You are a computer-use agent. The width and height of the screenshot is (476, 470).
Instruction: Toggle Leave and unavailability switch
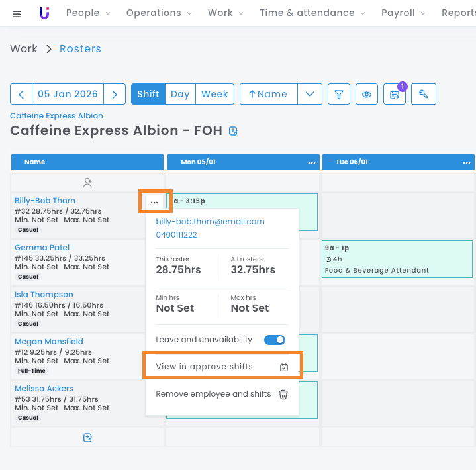pos(274,340)
